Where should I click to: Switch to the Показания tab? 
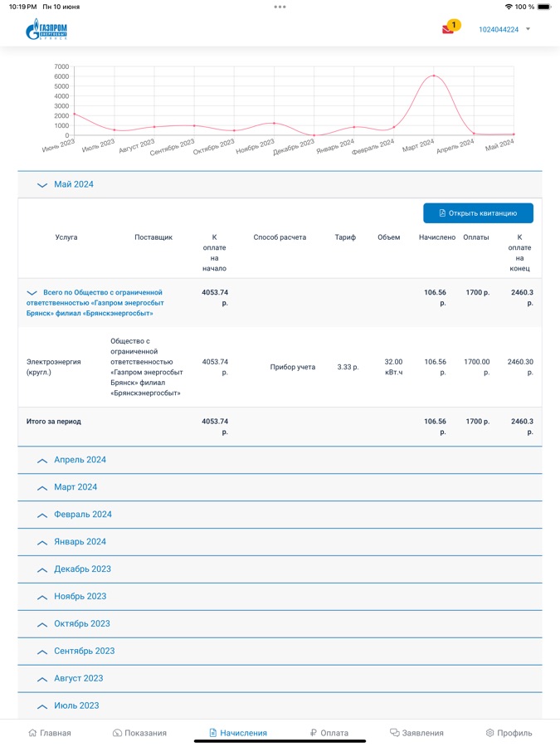(139, 733)
